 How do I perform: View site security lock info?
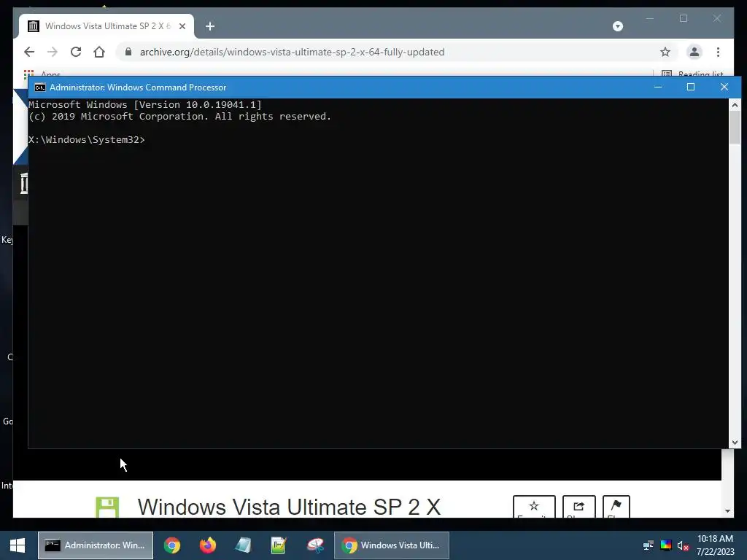click(128, 52)
